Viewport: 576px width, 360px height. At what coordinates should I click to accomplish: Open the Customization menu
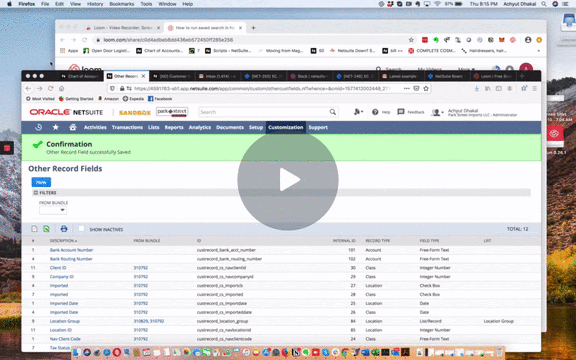click(x=285, y=127)
